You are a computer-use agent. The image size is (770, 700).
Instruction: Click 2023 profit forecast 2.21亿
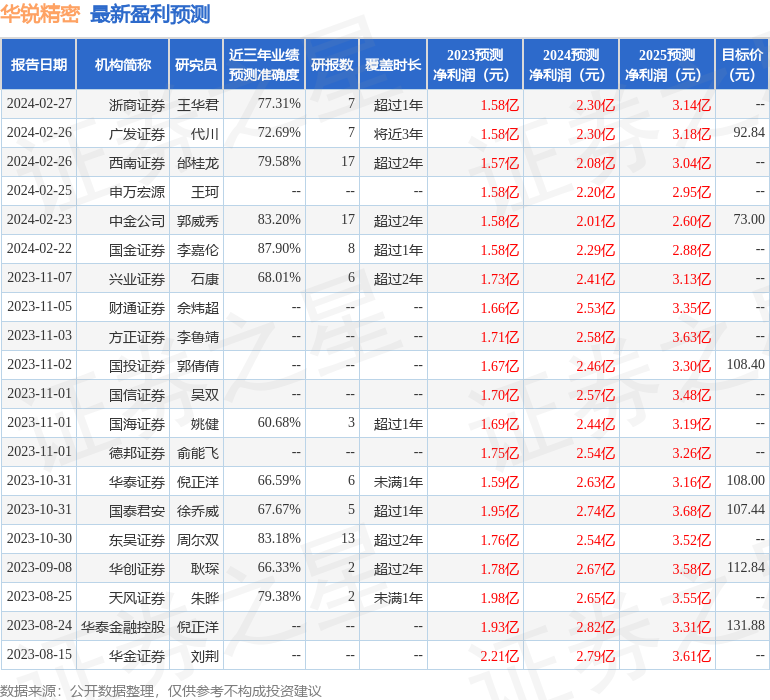point(499,656)
